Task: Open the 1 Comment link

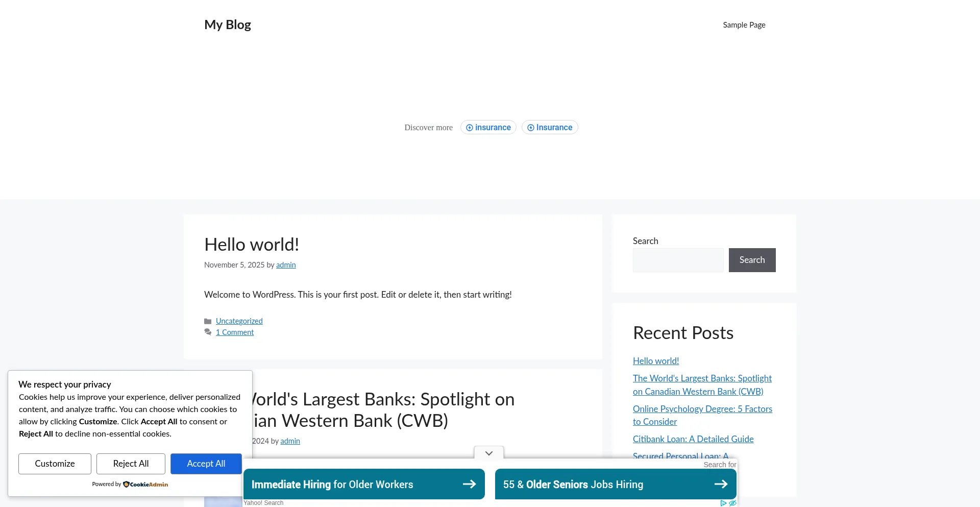Action: [234, 332]
